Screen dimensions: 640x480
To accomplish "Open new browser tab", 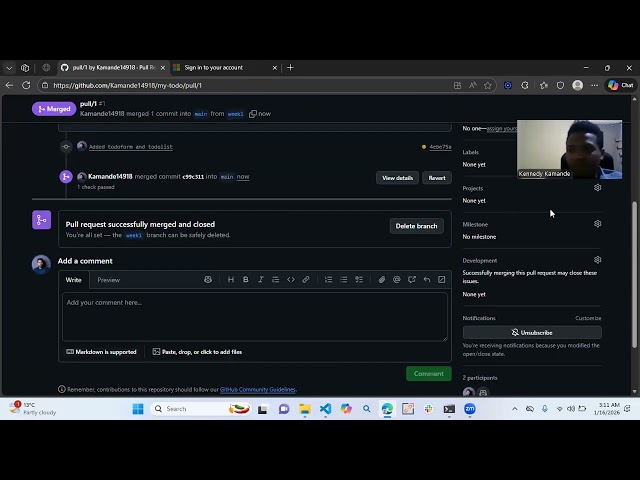I will click(x=290, y=68).
